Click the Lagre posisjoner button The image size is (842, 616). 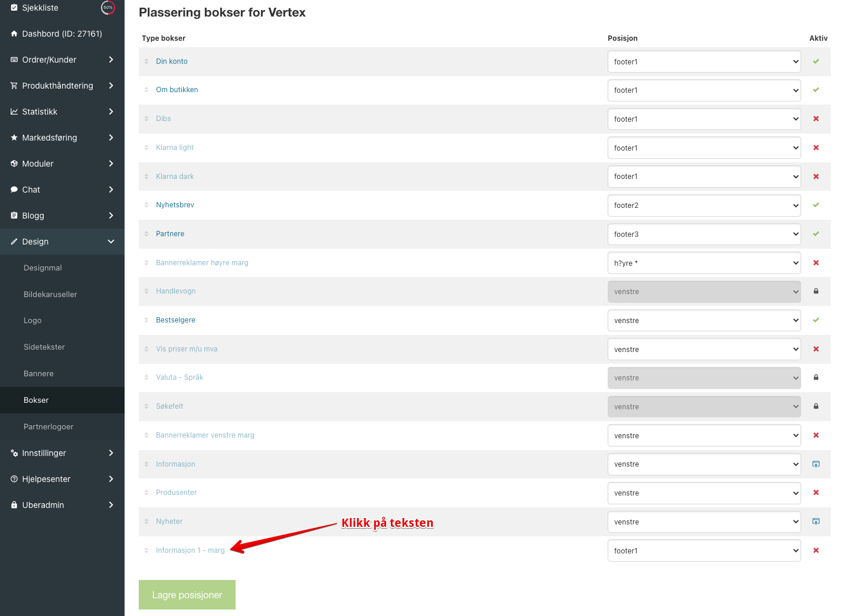tap(187, 595)
